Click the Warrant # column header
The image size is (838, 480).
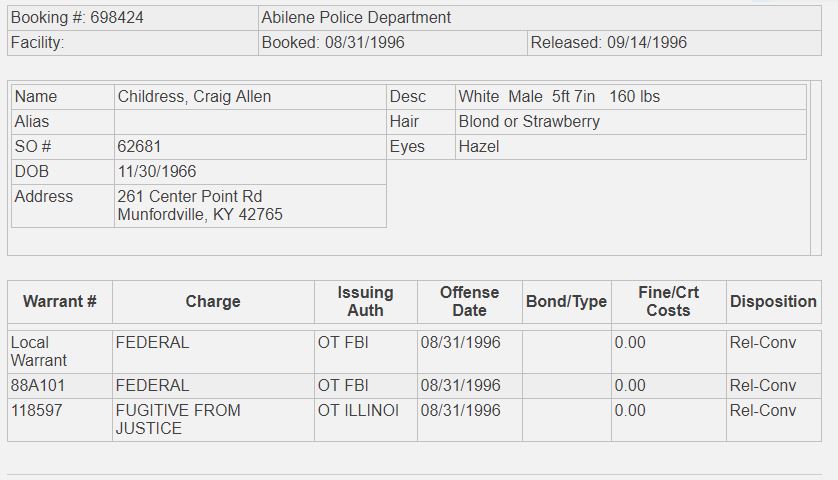coord(60,301)
